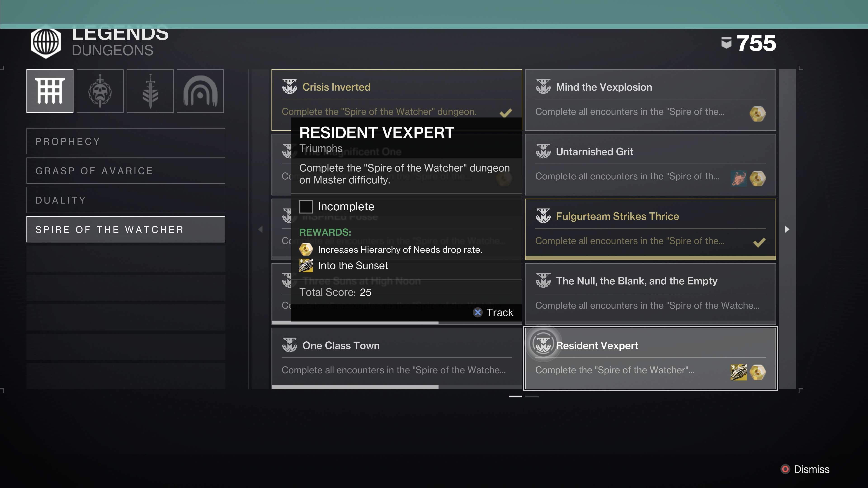Click Into the Sunset reward icon in tooltip
Viewport: 868px width, 488px height.
coord(306,265)
